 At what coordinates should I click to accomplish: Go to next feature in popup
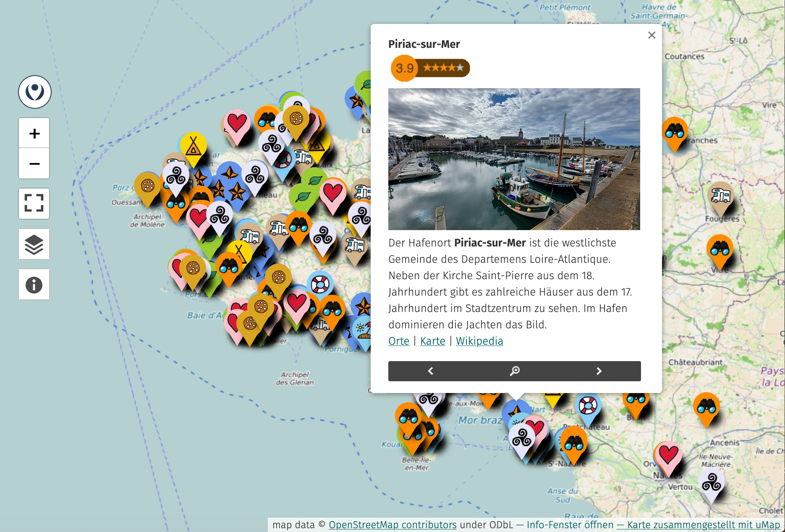click(599, 371)
